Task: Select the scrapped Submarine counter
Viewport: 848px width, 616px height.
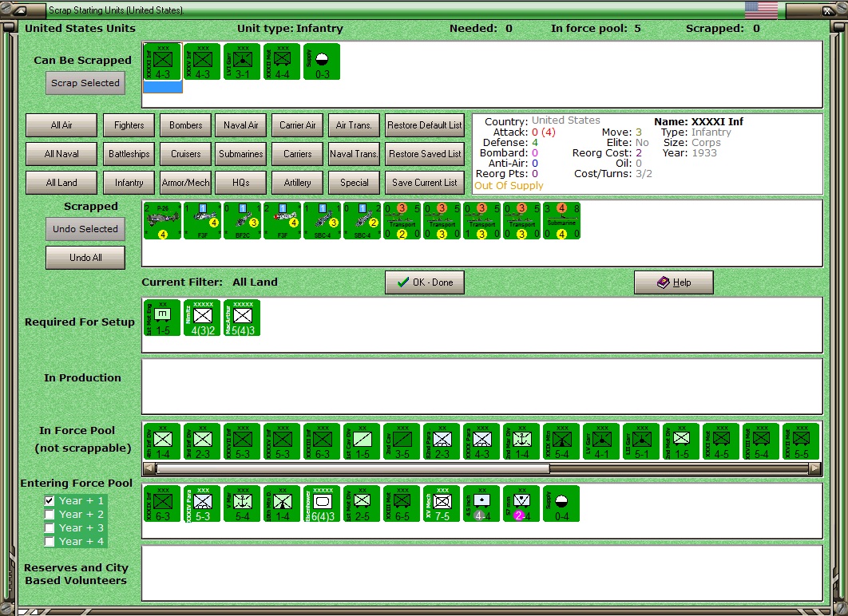Action: (x=562, y=220)
